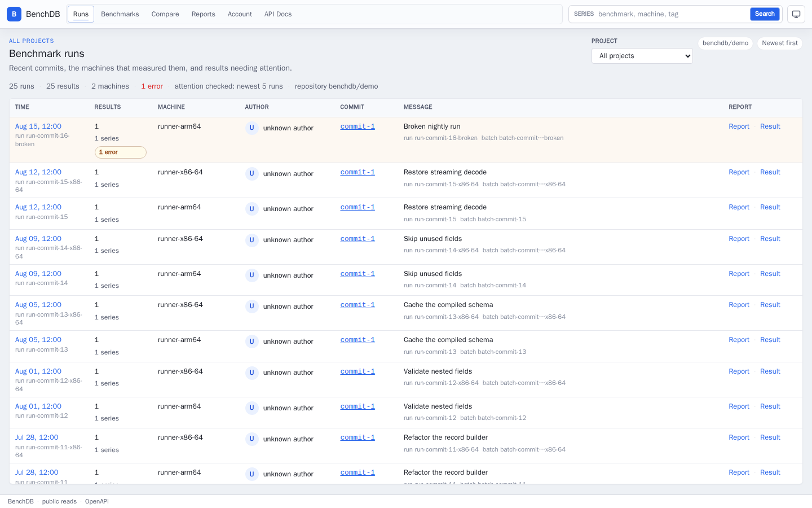Viewport: 812px width, 508px height.
Task: Open the Jul 28 run-commit-11-x86-64 time link
Action: coord(37,437)
